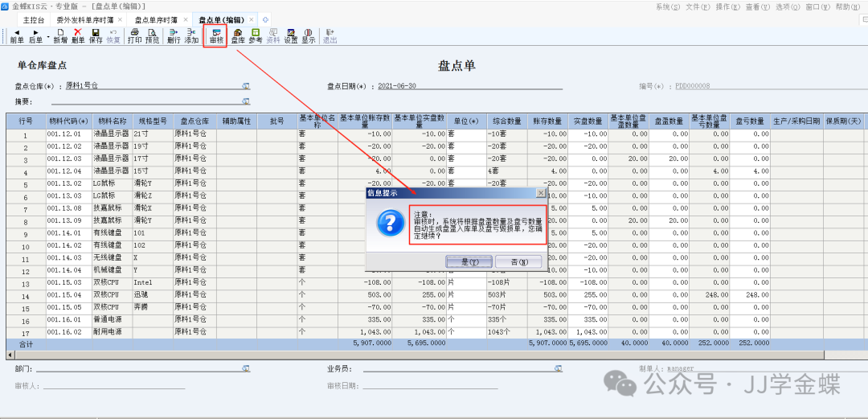
Task: Click the 盘点日期 date input field
Action: coord(466,85)
